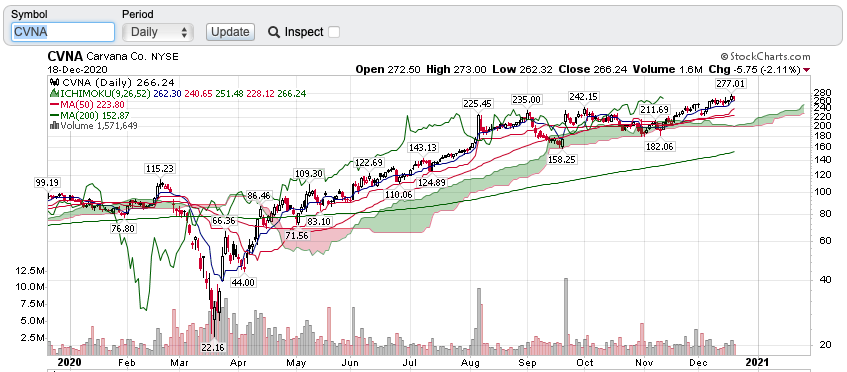Click the 280 price axis label
Screen dimensions: 847x372
(824, 92)
